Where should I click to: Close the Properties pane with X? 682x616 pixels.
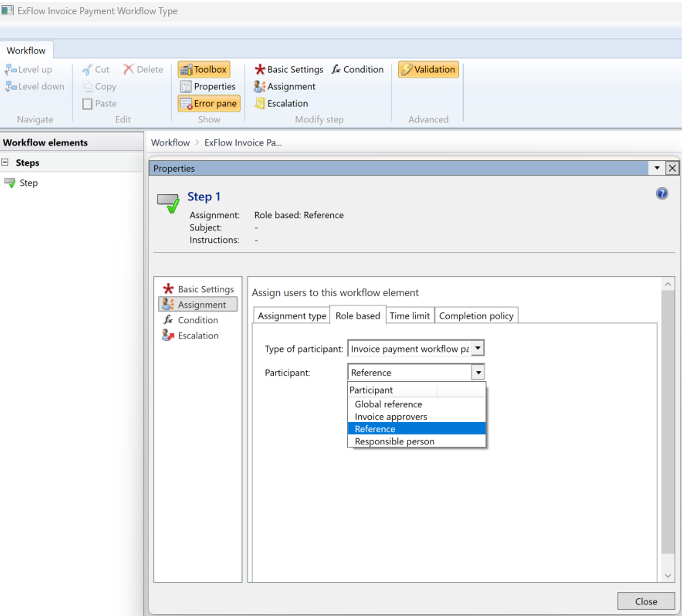click(x=672, y=168)
